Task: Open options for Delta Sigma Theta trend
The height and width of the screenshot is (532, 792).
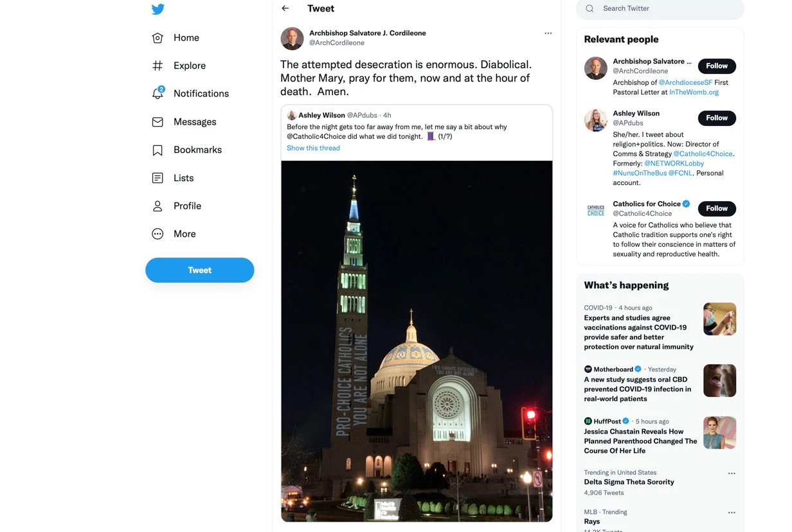Action: (x=731, y=474)
